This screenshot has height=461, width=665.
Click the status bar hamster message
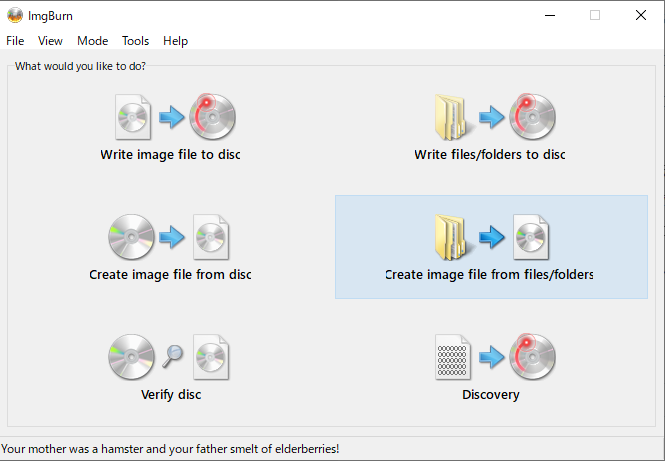point(170,449)
